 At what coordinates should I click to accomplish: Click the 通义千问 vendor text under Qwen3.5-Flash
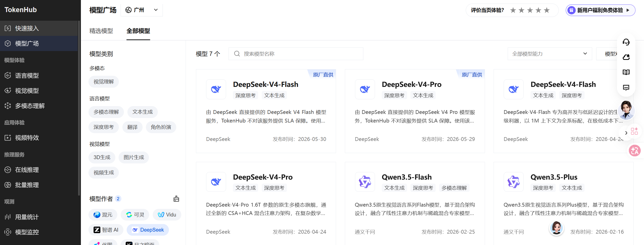365,232
